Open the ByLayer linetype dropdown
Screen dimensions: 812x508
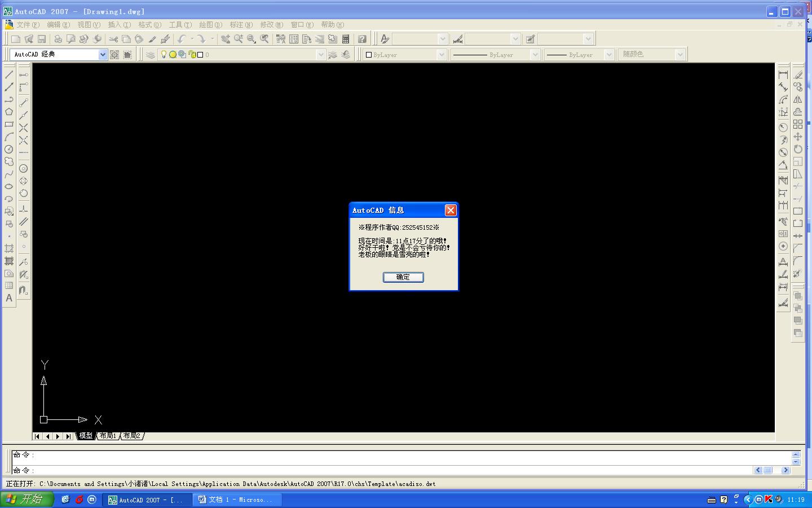tap(535, 55)
